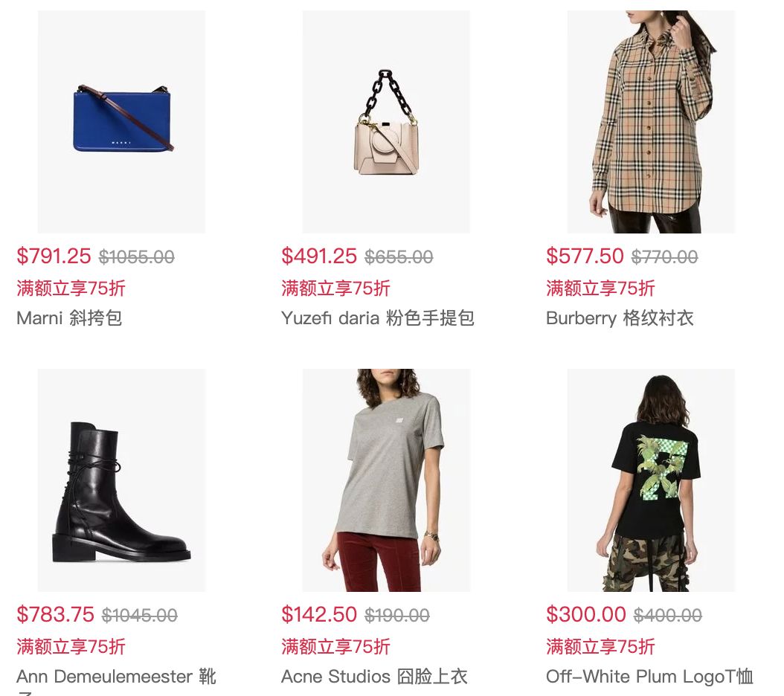Image resolution: width=784 pixels, height=696 pixels.
Task: Click the Ann Demeulemeester 靴子 title
Action: point(116,681)
